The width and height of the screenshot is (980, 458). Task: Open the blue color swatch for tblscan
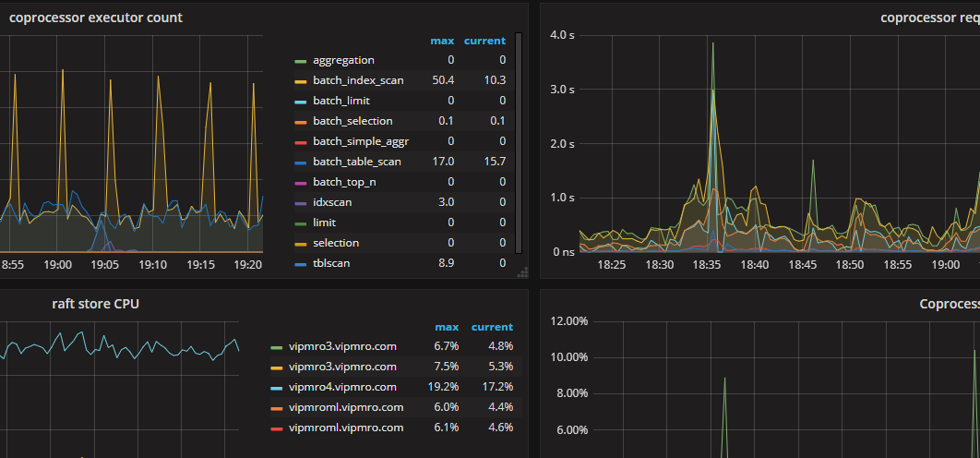[300, 265]
